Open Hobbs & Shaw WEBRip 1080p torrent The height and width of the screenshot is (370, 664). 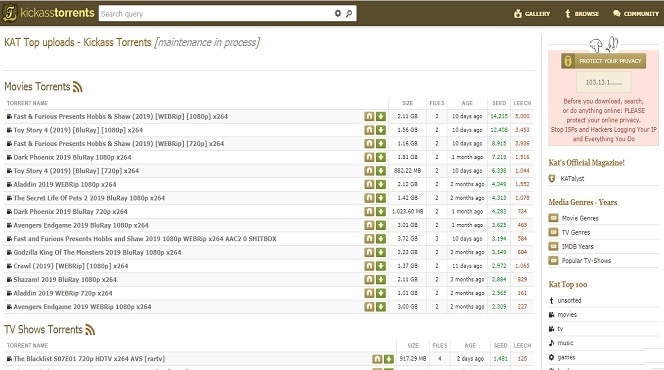pos(120,116)
